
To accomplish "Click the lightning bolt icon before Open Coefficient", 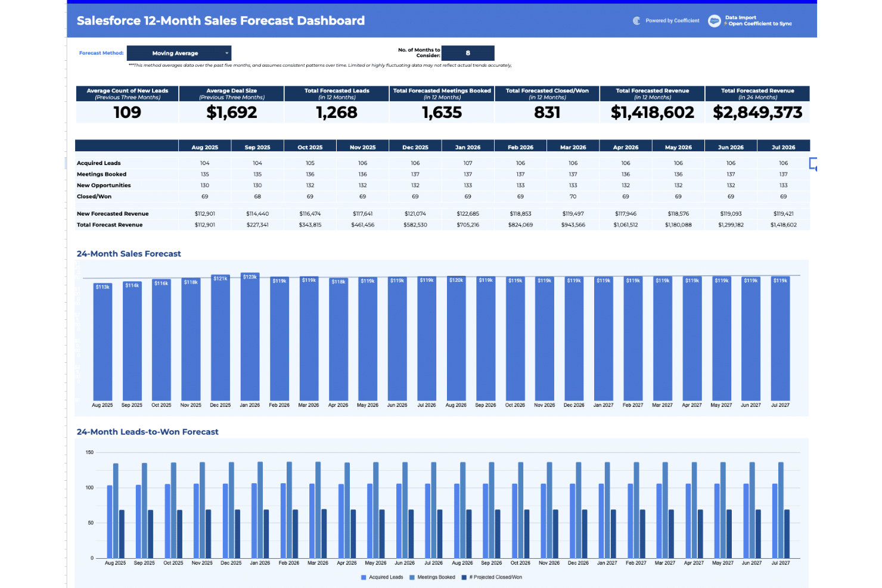I will coord(725,23).
